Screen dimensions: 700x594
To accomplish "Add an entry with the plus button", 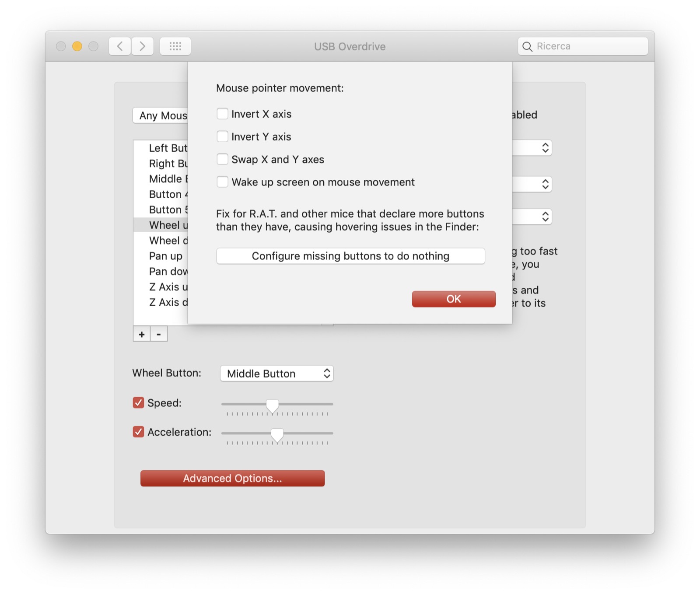I will tap(142, 334).
